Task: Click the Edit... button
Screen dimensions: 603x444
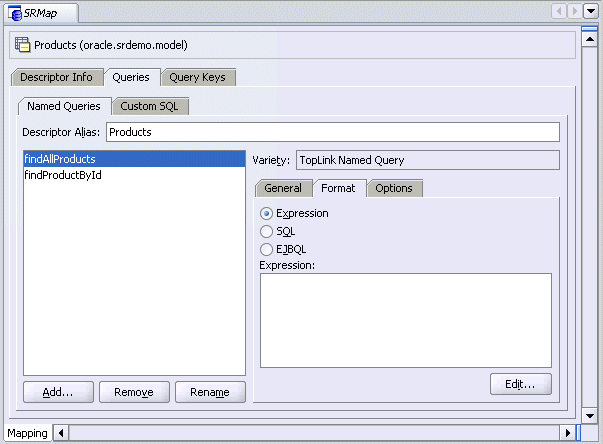Action: (x=521, y=384)
